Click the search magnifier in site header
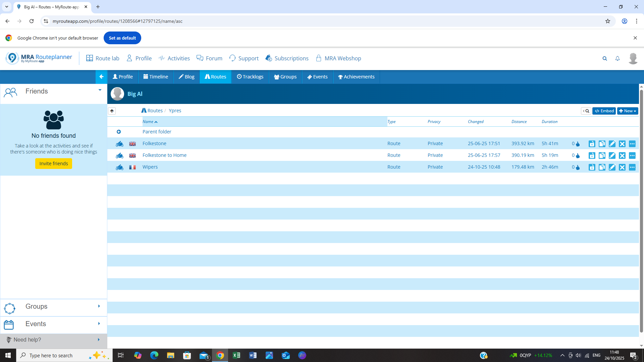644x362 pixels. 604,58
